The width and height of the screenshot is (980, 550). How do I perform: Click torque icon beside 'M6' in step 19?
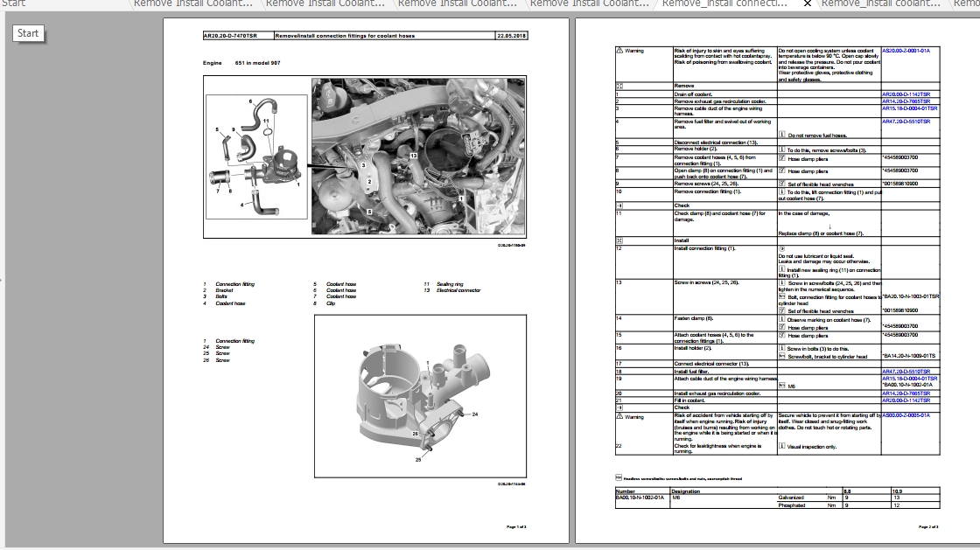(782, 386)
